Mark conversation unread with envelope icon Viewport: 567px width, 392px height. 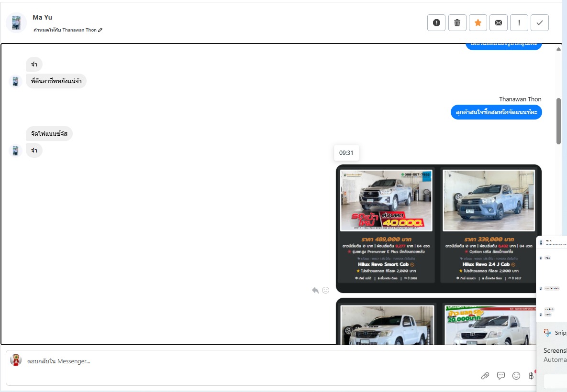[498, 22]
